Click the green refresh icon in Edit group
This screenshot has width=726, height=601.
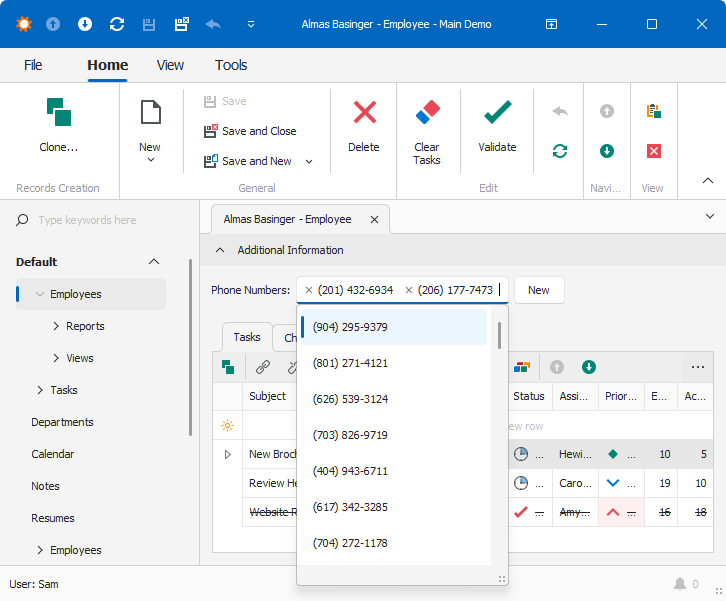560,151
